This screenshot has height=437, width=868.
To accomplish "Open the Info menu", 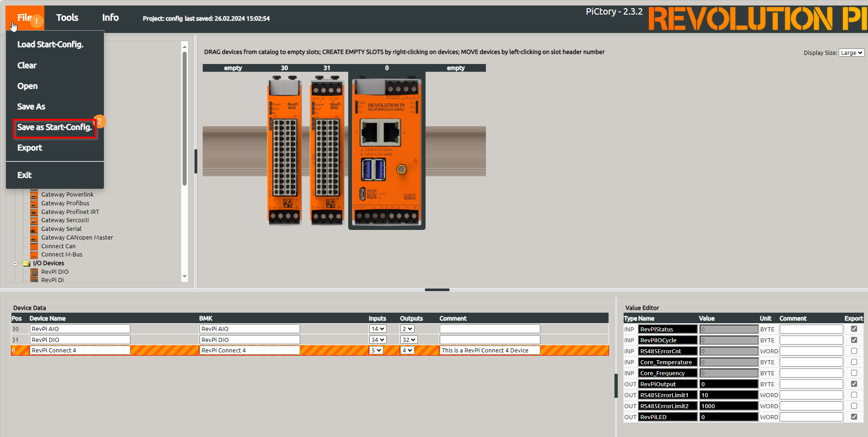I will coord(110,18).
